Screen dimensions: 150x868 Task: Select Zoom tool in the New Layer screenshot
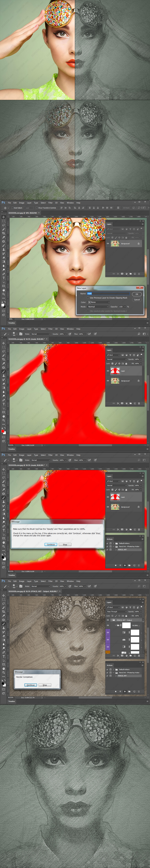4,294
